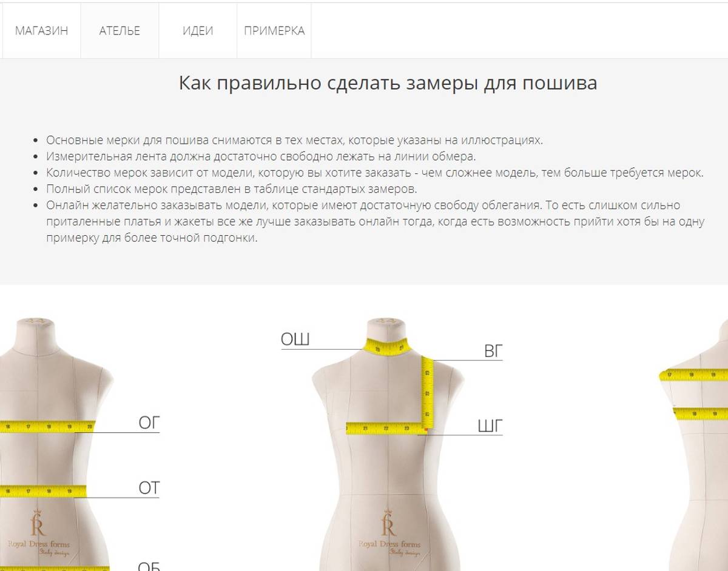Open the ИДЕИ tab

coord(198,30)
